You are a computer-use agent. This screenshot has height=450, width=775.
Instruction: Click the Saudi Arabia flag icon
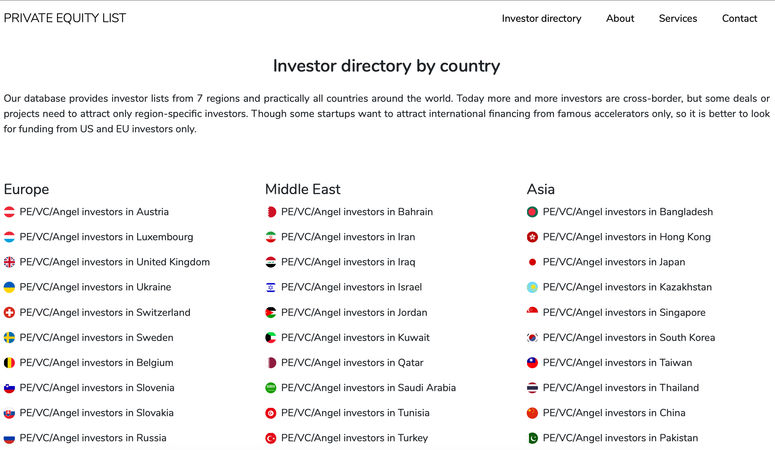tap(271, 388)
